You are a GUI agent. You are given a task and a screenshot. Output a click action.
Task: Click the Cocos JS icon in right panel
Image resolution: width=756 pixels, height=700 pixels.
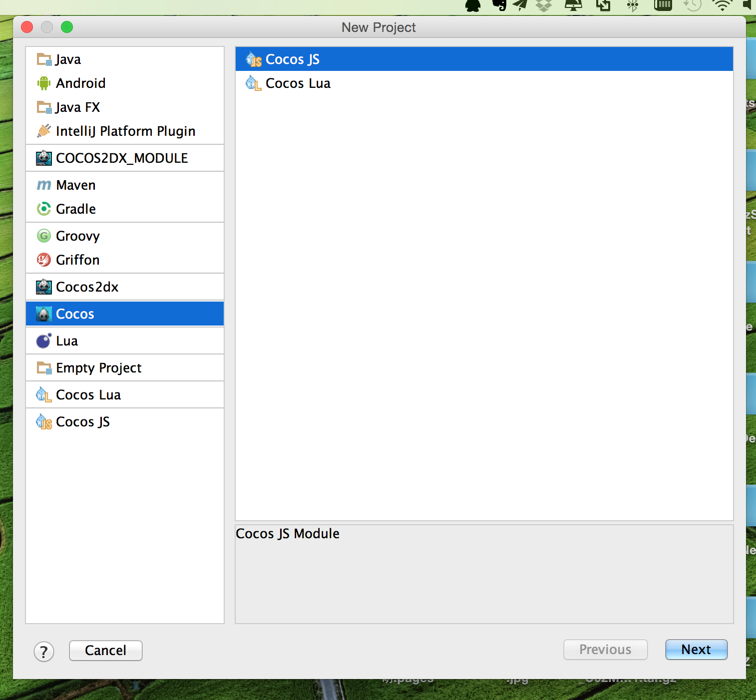pos(254,59)
